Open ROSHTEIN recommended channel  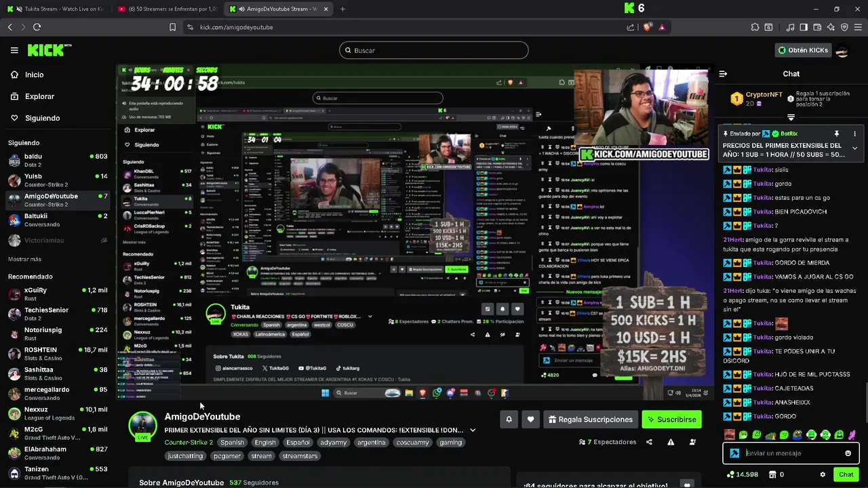point(57,354)
